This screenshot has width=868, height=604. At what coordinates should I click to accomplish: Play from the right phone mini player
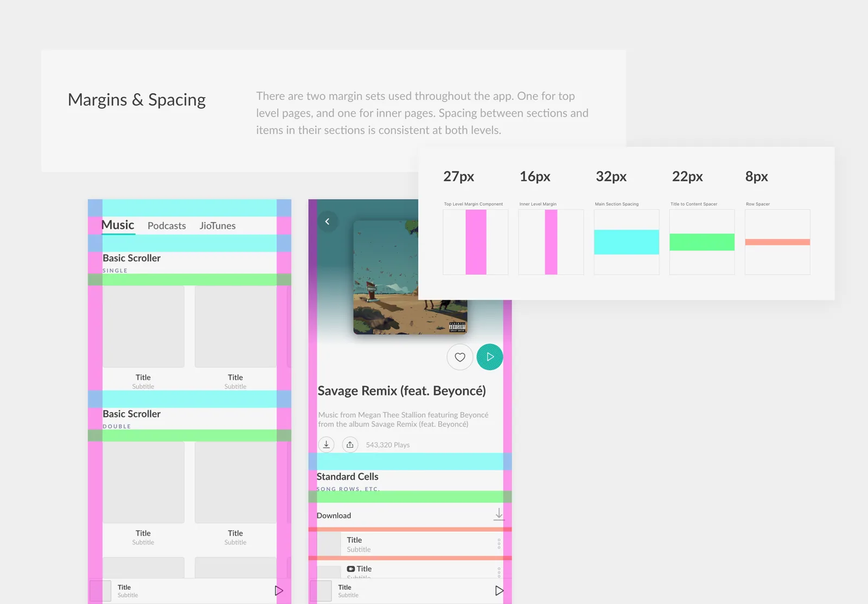click(x=499, y=590)
